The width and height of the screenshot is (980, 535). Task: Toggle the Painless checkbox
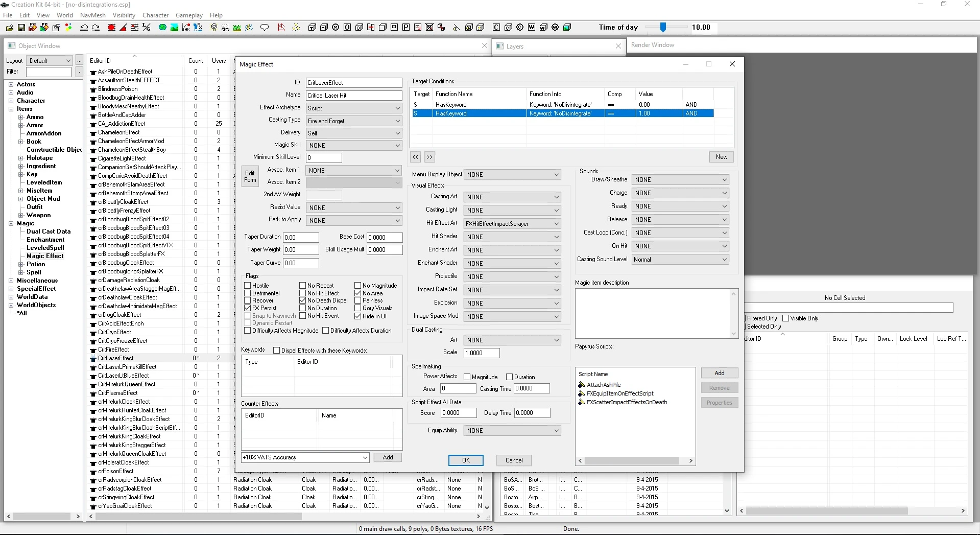(358, 300)
